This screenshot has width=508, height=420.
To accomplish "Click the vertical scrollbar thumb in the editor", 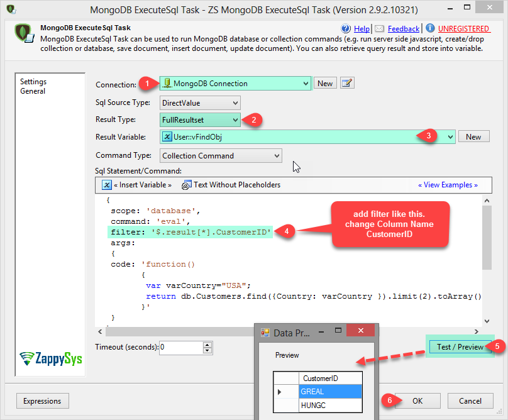I will pos(487,238).
